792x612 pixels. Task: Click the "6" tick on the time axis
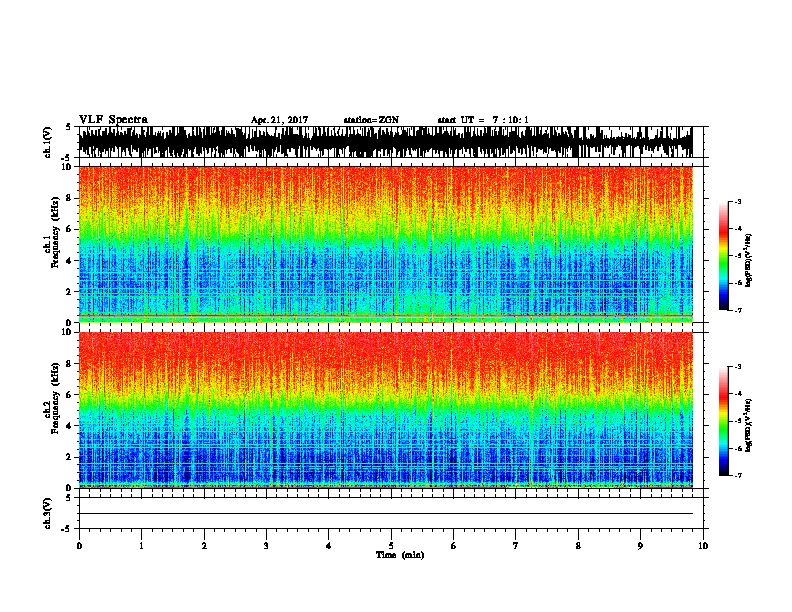click(453, 546)
